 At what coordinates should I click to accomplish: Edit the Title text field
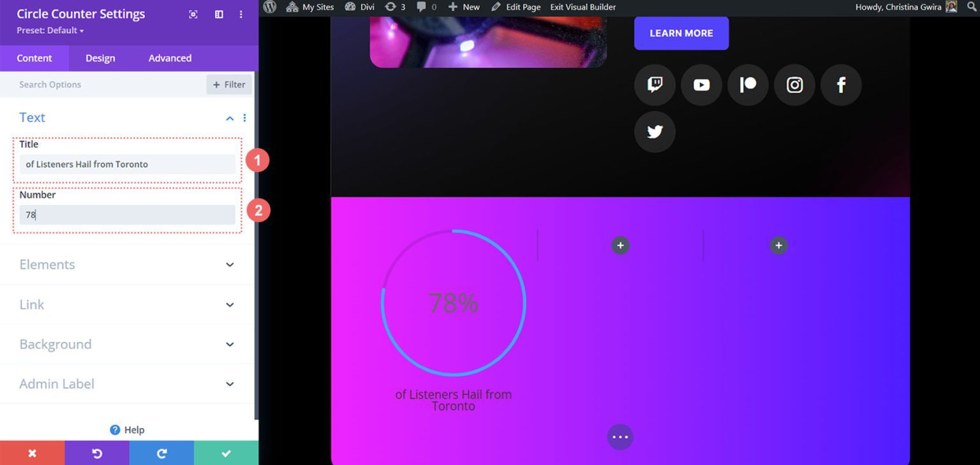(127, 164)
